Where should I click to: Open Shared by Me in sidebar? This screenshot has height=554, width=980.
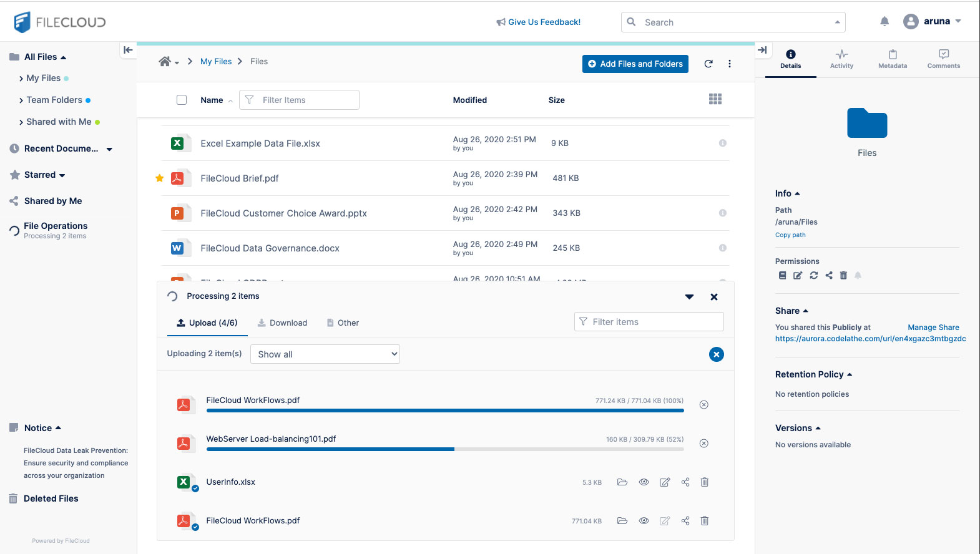click(x=53, y=201)
